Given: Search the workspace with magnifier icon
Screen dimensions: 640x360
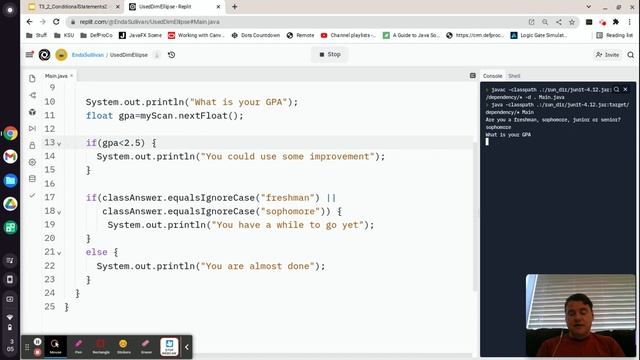Looking at the screenshot, I should click(x=631, y=55).
